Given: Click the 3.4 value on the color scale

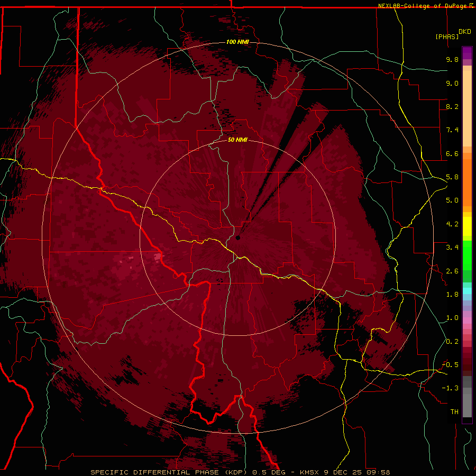Looking at the screenshot, I should point(452,248).
